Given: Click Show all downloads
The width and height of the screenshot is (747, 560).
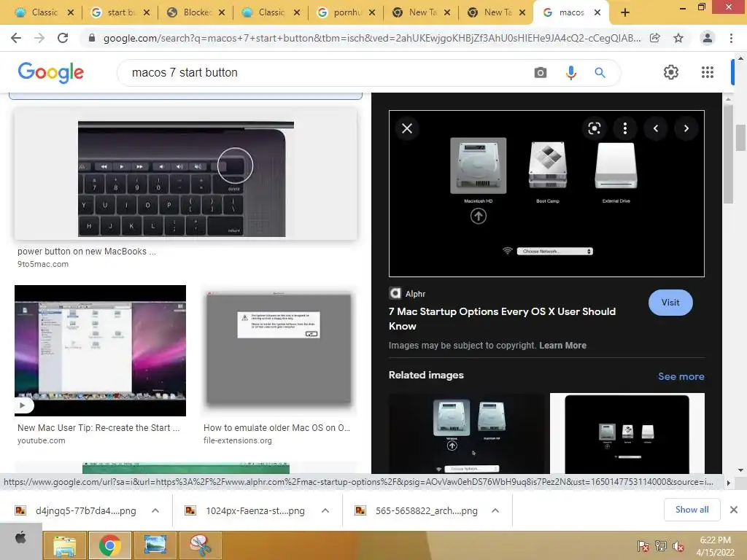Looking at the screenshot, I should coord(692,510).
